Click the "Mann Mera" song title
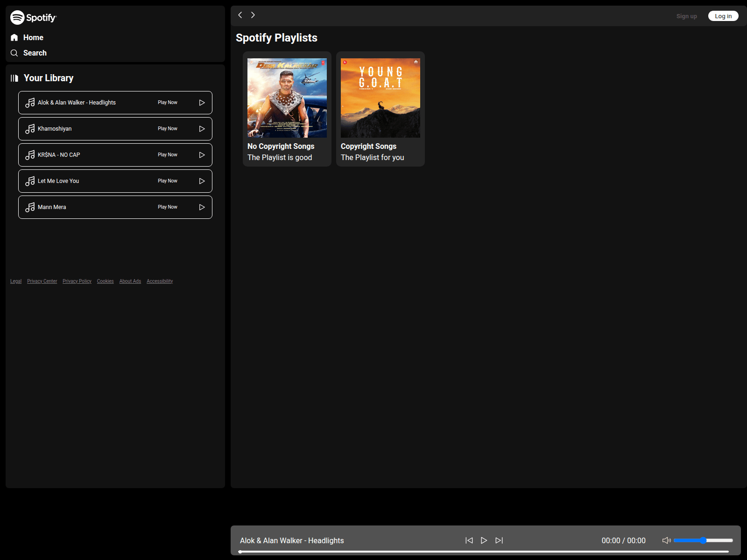The width and height of the screenshot is (747, 560). pos(52,207)
